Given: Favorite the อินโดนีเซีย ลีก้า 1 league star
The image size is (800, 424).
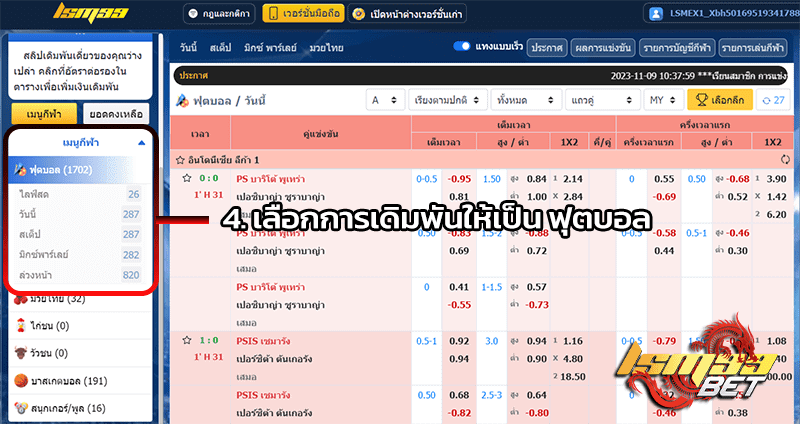Looking at the screenshot, I should tap(180, 160).
